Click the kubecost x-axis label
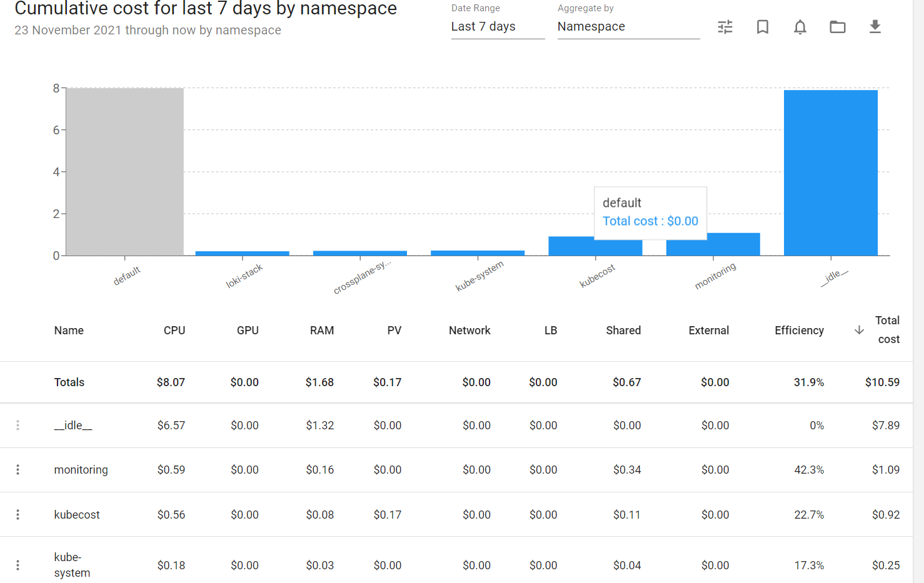The width and height of the screenshot is (924, 583). tap(597, 276)
